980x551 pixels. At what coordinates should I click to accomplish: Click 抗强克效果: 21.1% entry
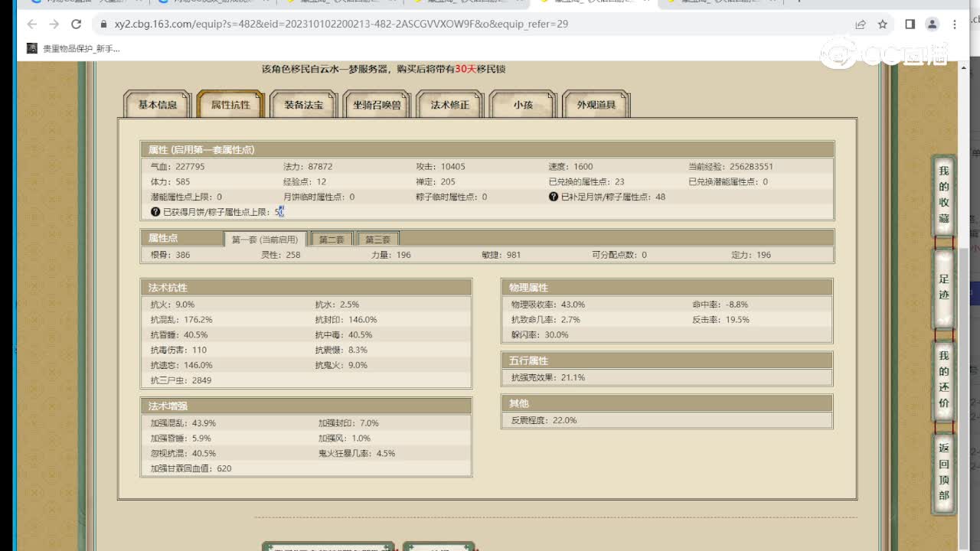[548, 377]
